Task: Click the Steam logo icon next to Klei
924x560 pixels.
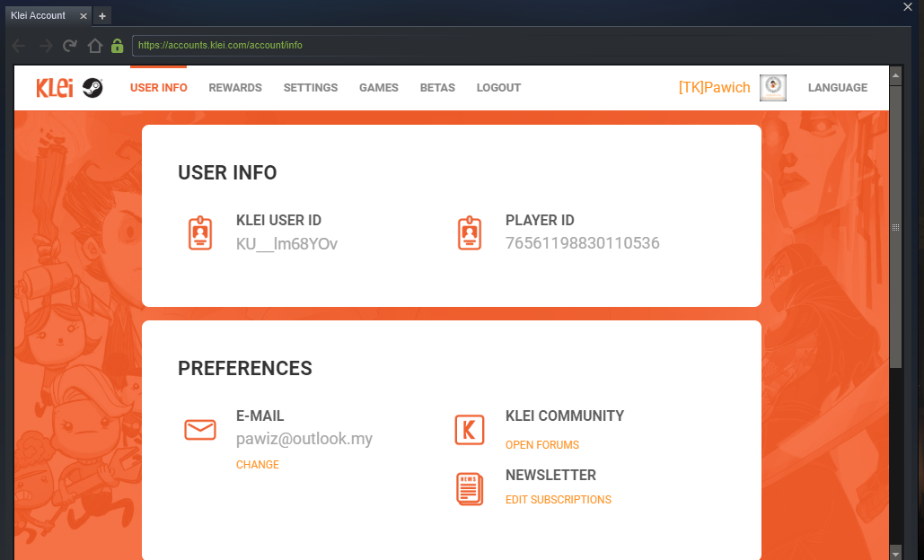Action: click(92, 88)
